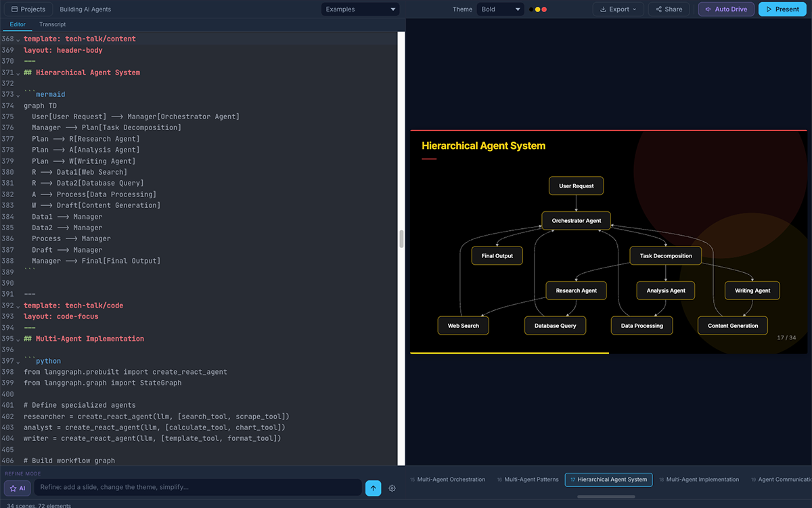Switch to the Transcript tab
The width and height of the screenshot is (812, 508).
52,24
